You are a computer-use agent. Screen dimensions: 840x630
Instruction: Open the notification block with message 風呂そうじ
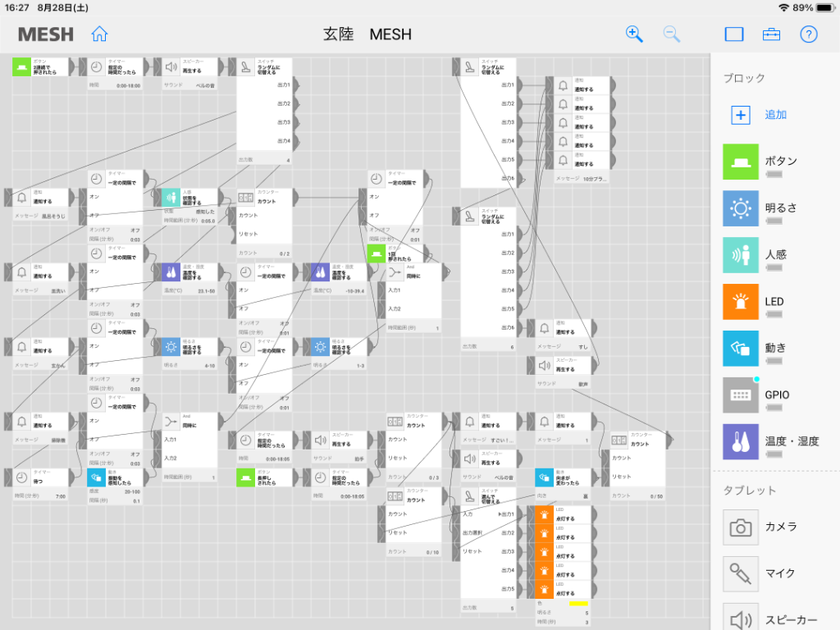tap(40, 198)
